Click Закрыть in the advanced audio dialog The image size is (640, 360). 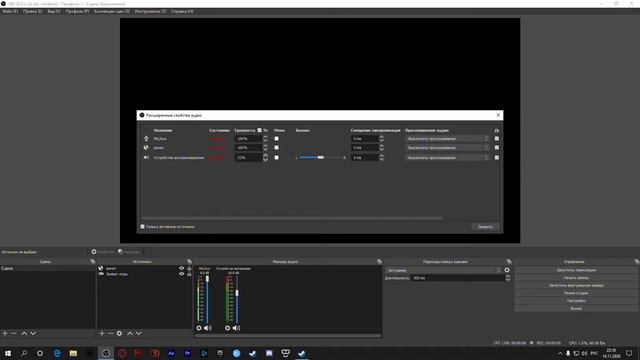point(485,227)
